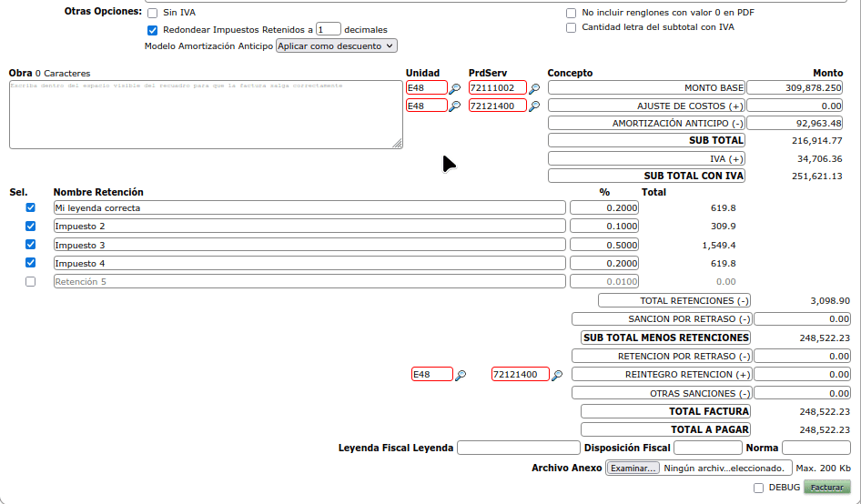
Task: Click the Obra description text area
Action: [x=206, y=115]
